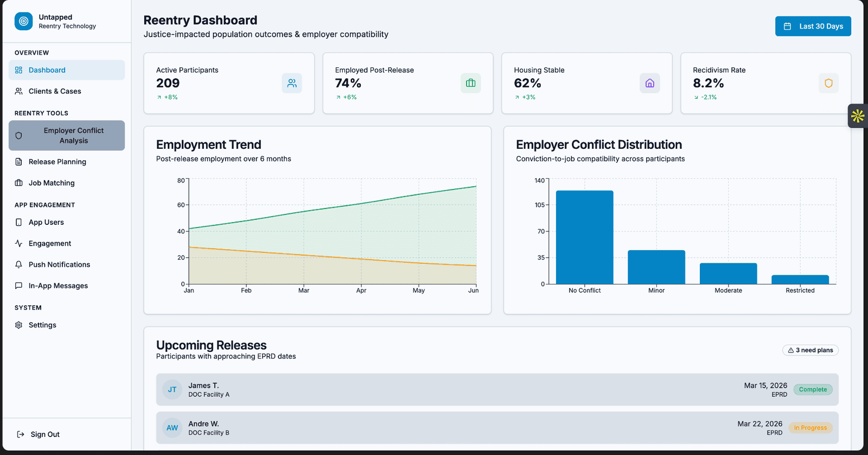View the App Users section
Screen dimensions: 868x455
tap(67, 222)
